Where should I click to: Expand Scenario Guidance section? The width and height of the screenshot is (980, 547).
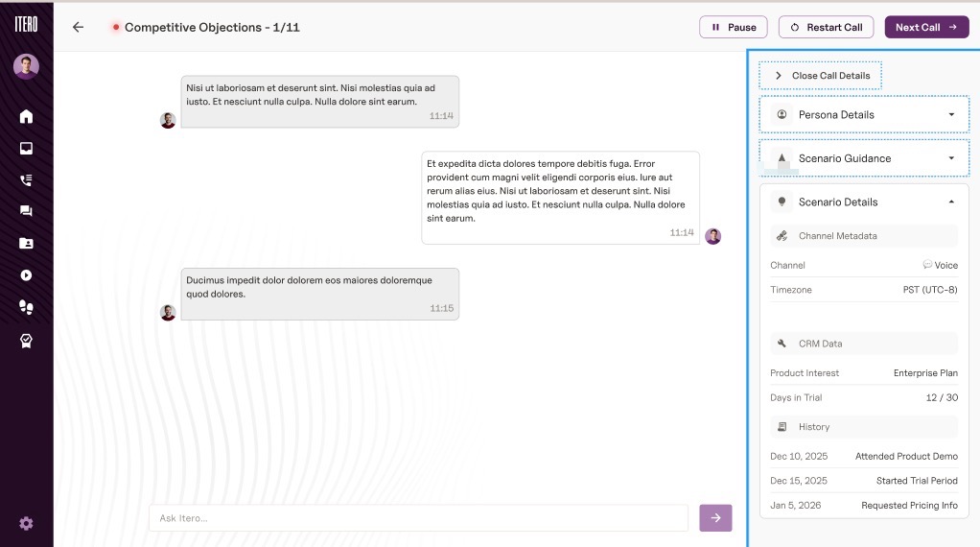tap(864, 158)
